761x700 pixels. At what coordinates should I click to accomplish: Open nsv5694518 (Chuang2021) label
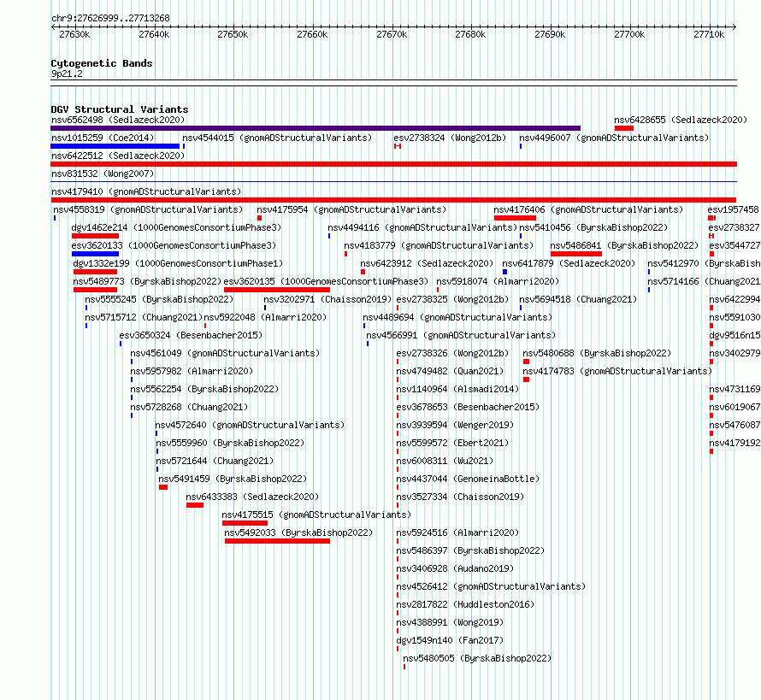click(x=578, y=299)
